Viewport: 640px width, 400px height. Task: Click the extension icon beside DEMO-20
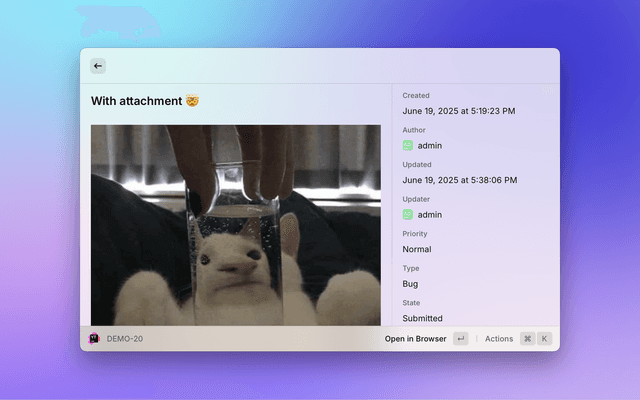pos(94,339)
